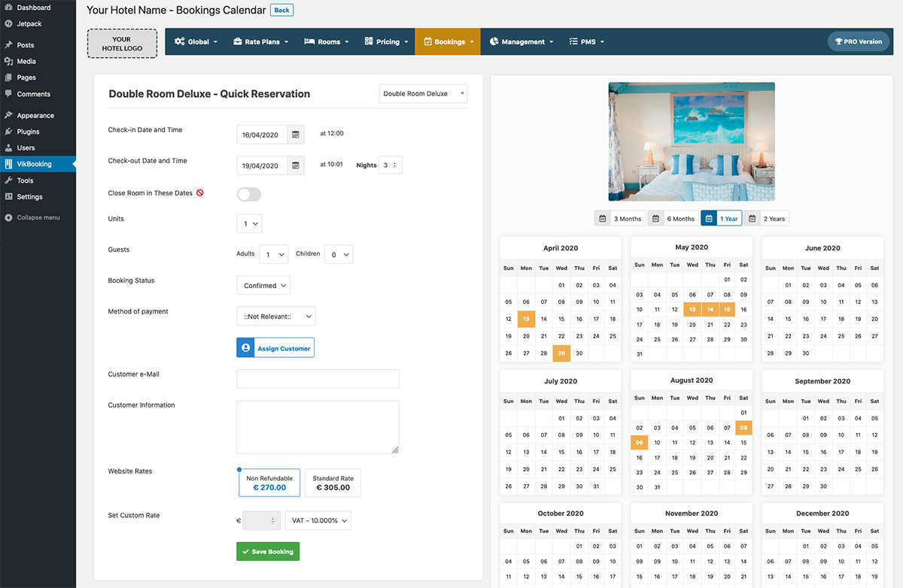Screen dimensions: 903x588
Task: Open the VAT percentage dropdown
Action: tap(318, 520)
